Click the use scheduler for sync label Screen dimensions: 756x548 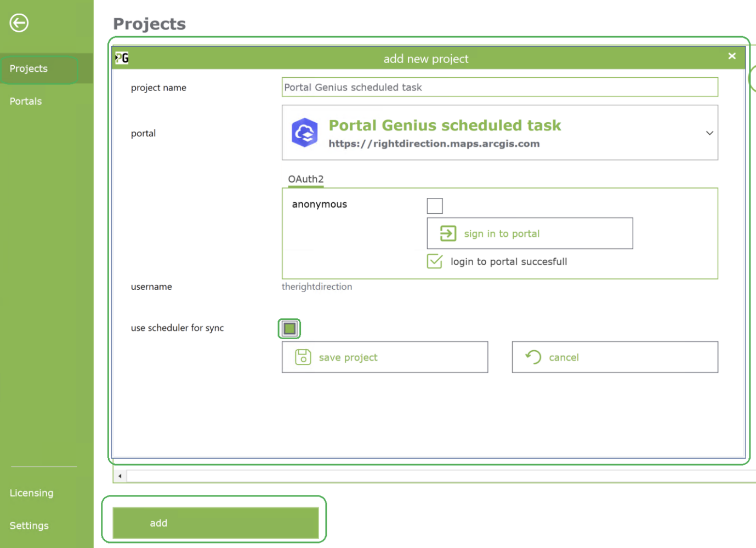[x=177, y=328]
